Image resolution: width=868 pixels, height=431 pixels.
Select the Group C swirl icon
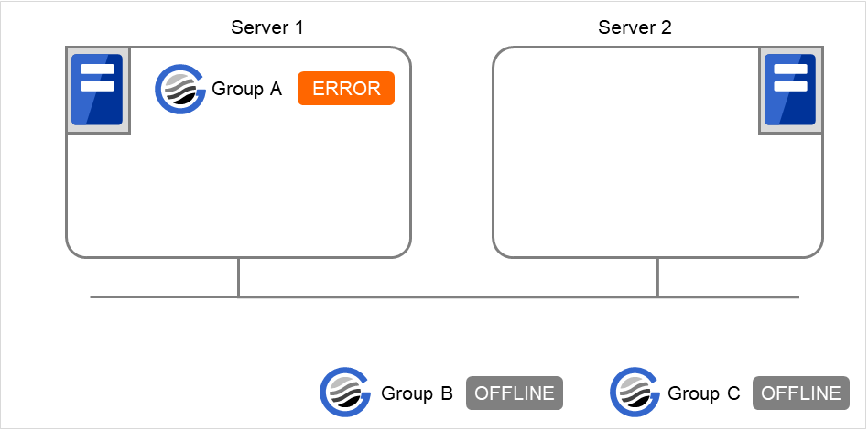pos(634,393)
